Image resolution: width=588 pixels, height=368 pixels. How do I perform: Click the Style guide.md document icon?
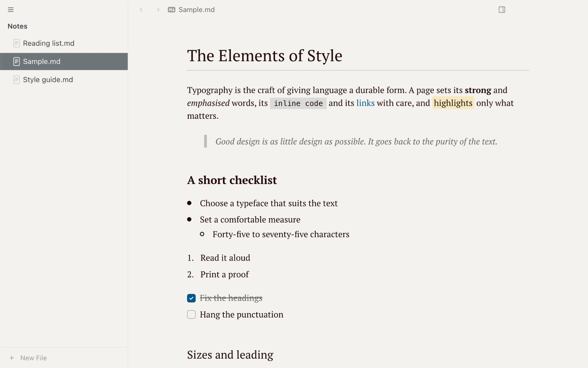(x=16, y=80)
